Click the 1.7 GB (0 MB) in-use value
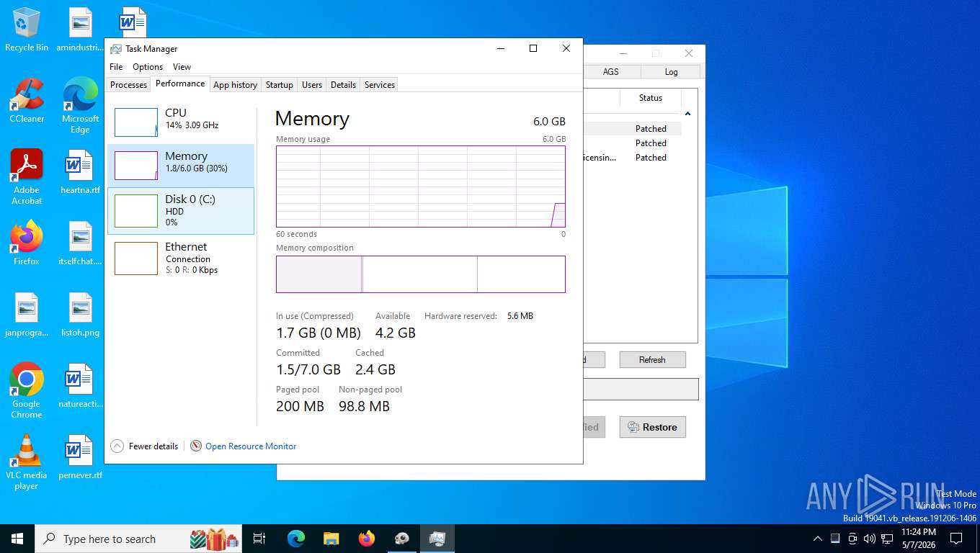980x553 pixels. click(318, 333)
